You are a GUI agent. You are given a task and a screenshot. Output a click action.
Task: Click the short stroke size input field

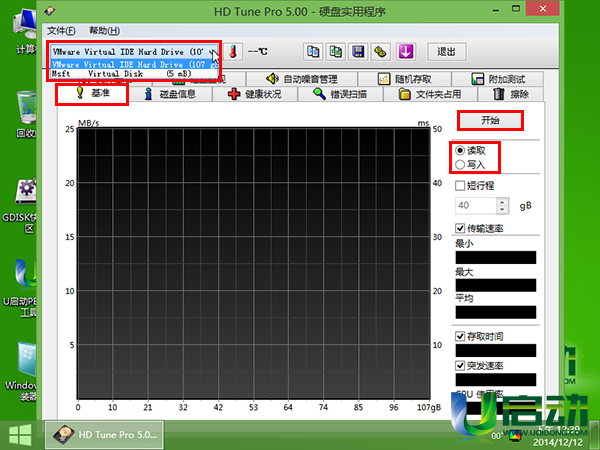click(476, 205)
